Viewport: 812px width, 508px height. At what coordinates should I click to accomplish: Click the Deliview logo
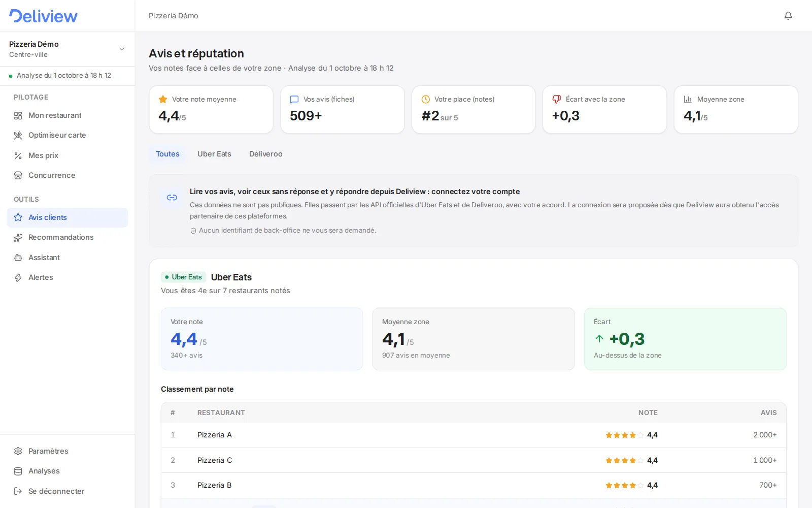click(44, 16)
